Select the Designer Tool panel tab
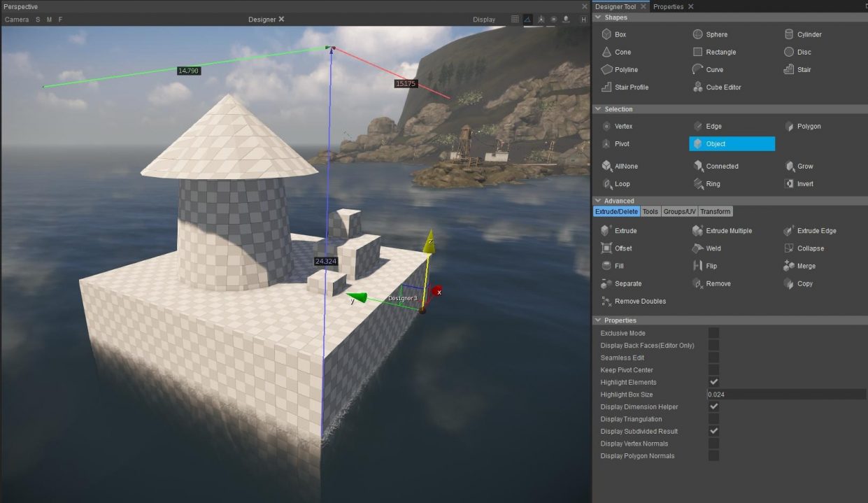 (616, 6)
